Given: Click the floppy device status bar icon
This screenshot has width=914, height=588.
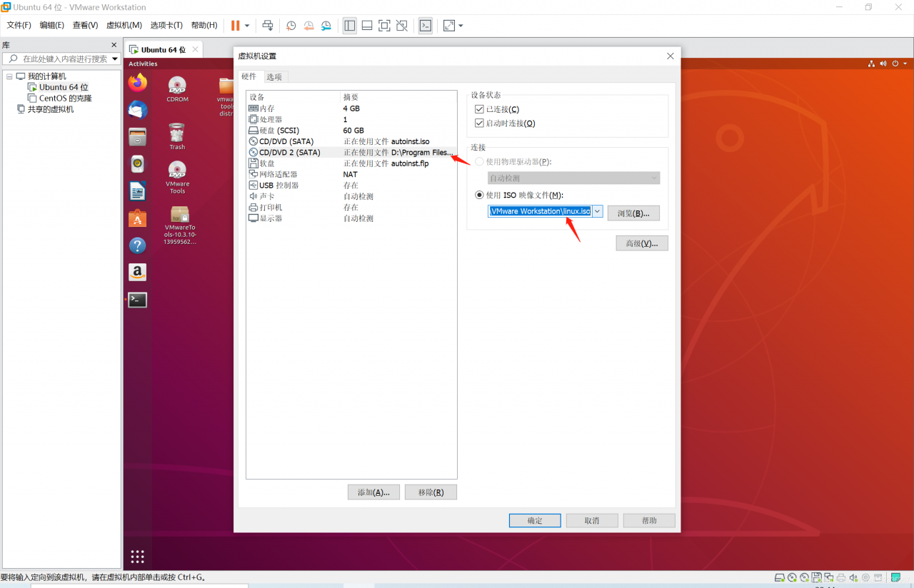Looking at the screenshot, I should (x=816, y=577).
